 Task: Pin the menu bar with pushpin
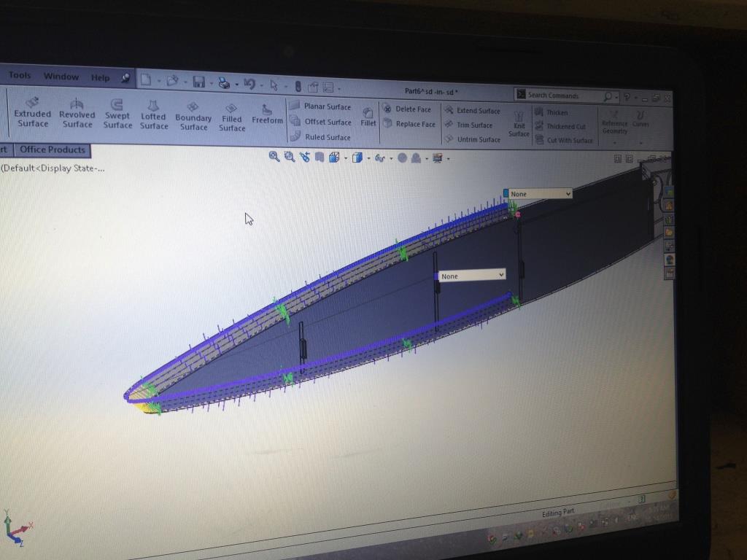click(x=125, y=77)
